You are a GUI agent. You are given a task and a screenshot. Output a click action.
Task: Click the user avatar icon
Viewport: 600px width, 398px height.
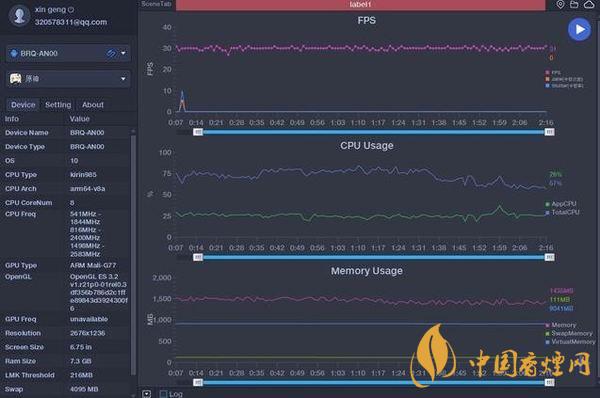[19, 16]
